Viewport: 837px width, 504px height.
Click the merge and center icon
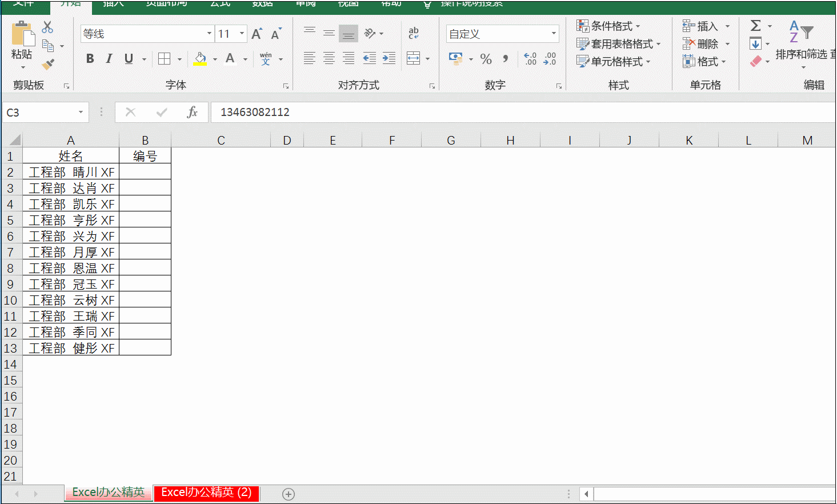click(414, 58)
